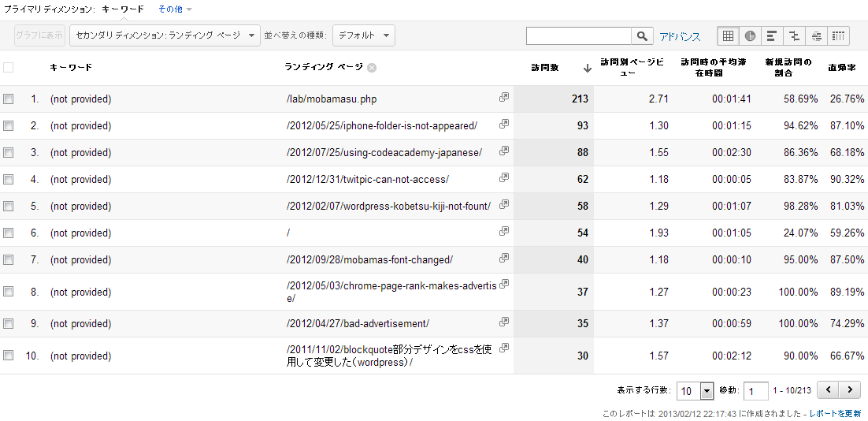Select the performance bar view icon

(x=772, y=36)
